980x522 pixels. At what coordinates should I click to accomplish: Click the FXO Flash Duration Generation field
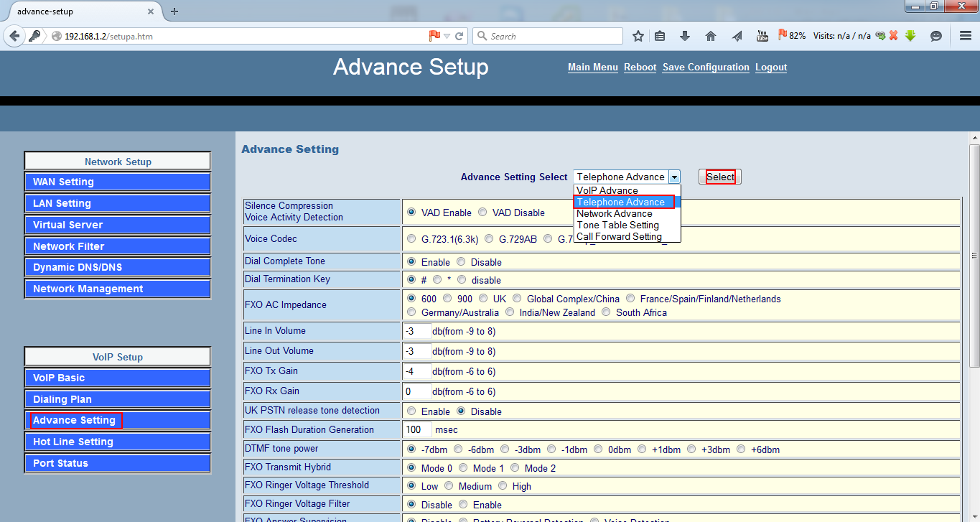pos(417,429)
